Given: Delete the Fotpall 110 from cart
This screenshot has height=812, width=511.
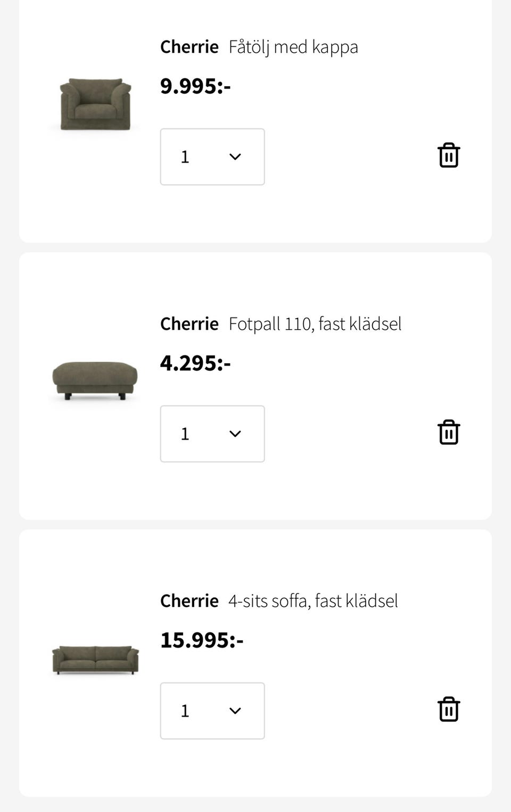Looking at the screenshot, I should click(449, 432).
